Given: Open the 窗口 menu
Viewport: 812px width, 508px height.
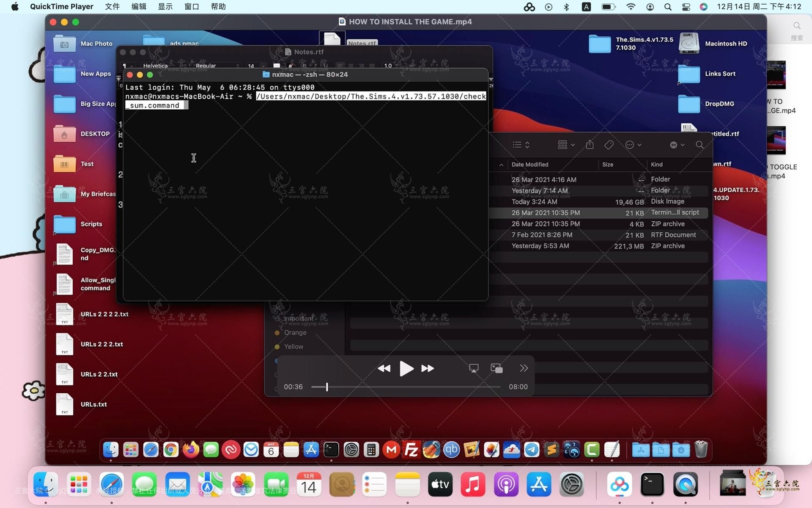Looking at the screenshot, I should (x=192, y=6).
